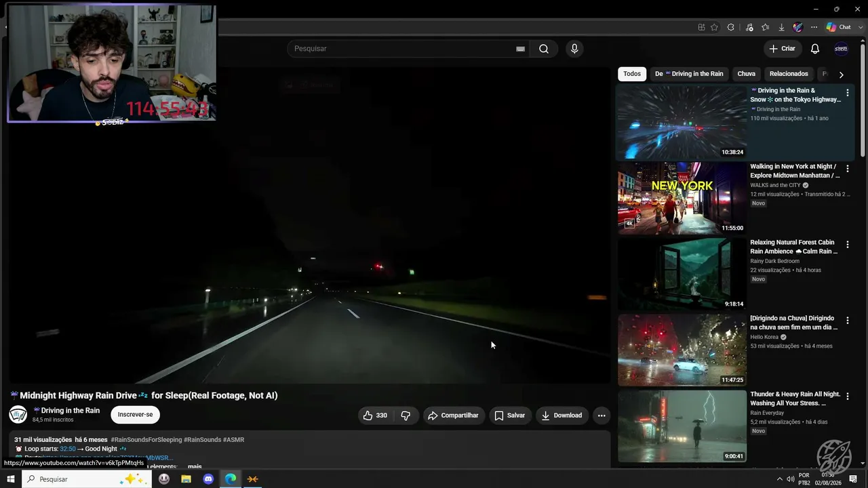This screenshot has width=868, height=488.
Task: Open the Forest Cabin Rain Ambience thumbnail
Action: 682,274
